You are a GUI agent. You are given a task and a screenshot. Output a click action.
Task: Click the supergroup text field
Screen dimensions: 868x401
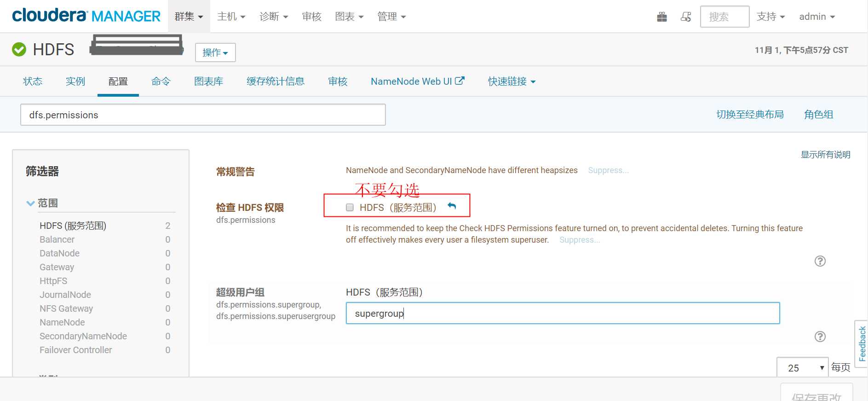[563, 313]
